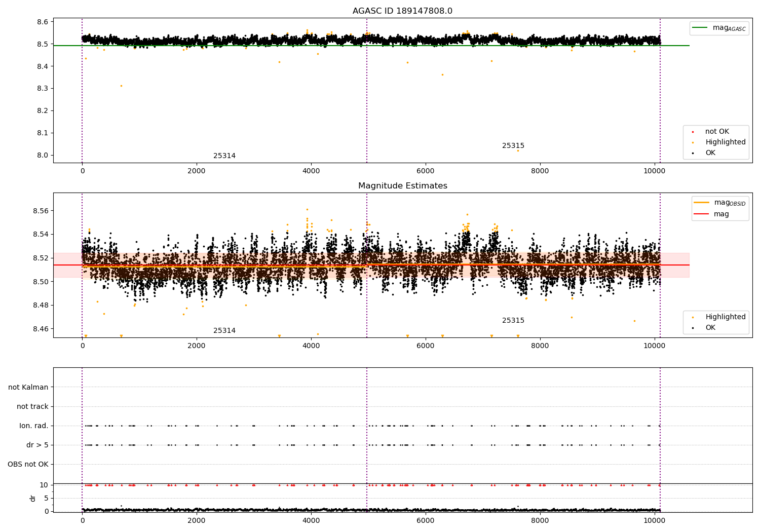Viewport: 760px width, 532px height.
Task: Select 'Highlighted' legend label in Magnitude Estimates plot
Action: pyautogui.click(x=726, y=317)
